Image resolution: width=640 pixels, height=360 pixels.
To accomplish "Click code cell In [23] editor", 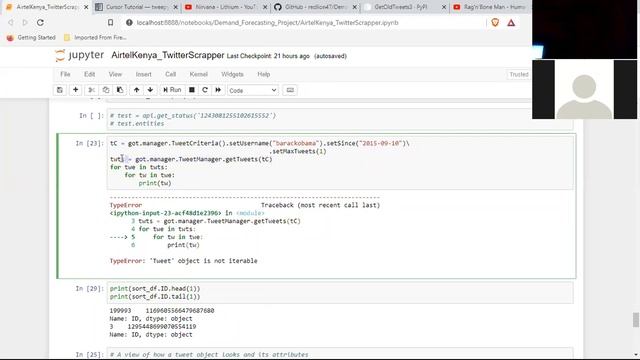I will (340, 163).
